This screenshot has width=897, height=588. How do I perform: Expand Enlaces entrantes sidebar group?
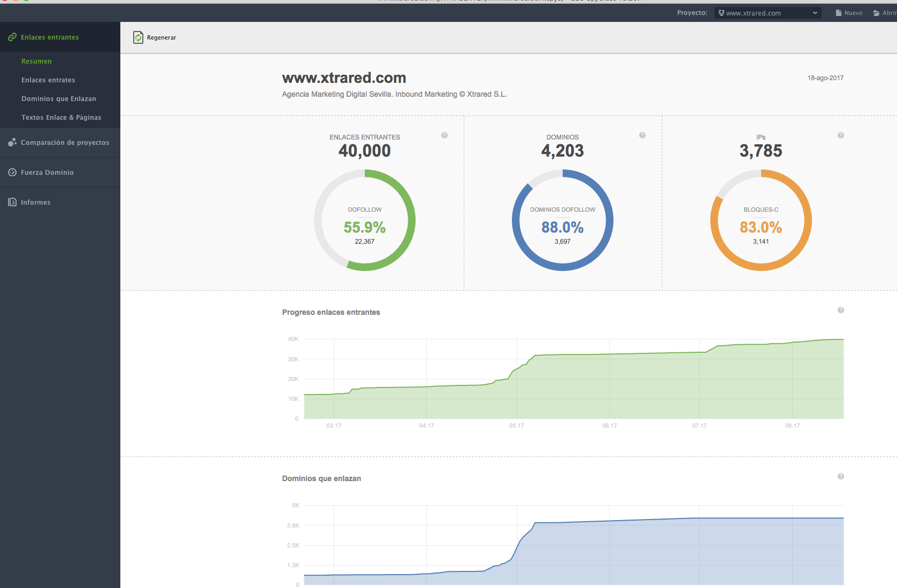pyautogui.click(x=60, y=37)
